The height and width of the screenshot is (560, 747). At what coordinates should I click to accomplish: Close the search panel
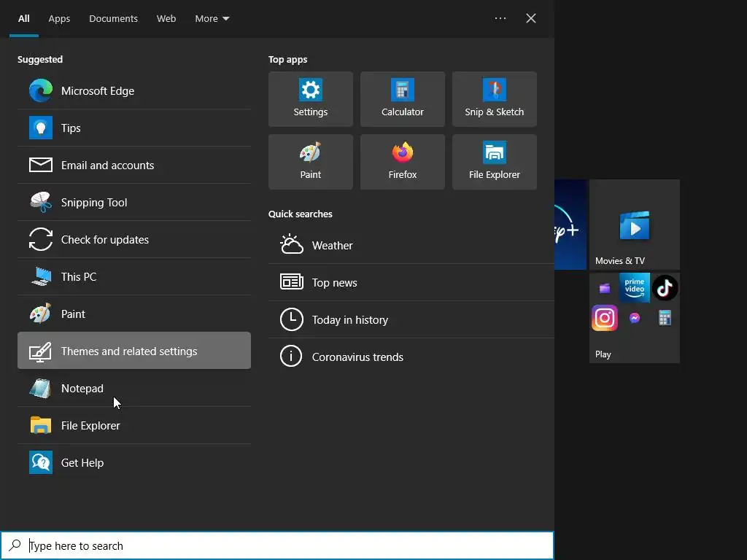coord(531,18)
